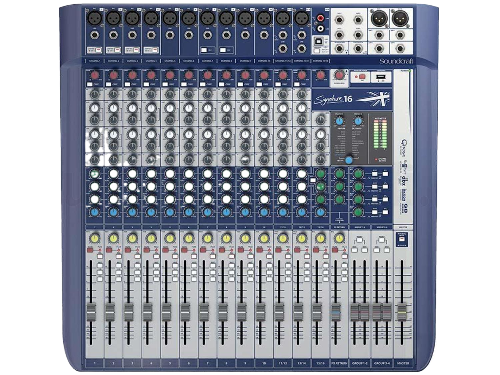Screen dimensions: 500x375
Task: Select the MASTER label at bottom right
Action: (x=402, y=363)
